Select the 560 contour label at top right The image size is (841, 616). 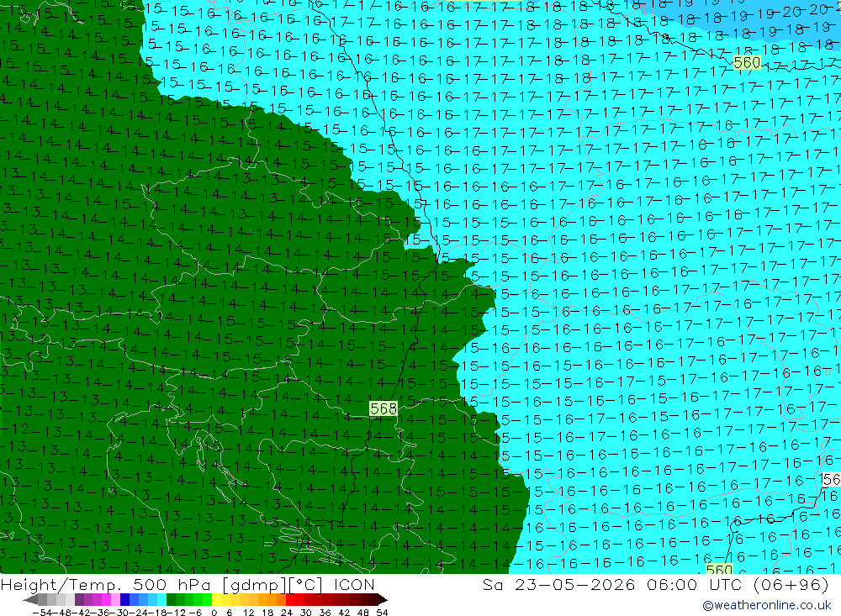pyautogui.click(x=747, y=63)
